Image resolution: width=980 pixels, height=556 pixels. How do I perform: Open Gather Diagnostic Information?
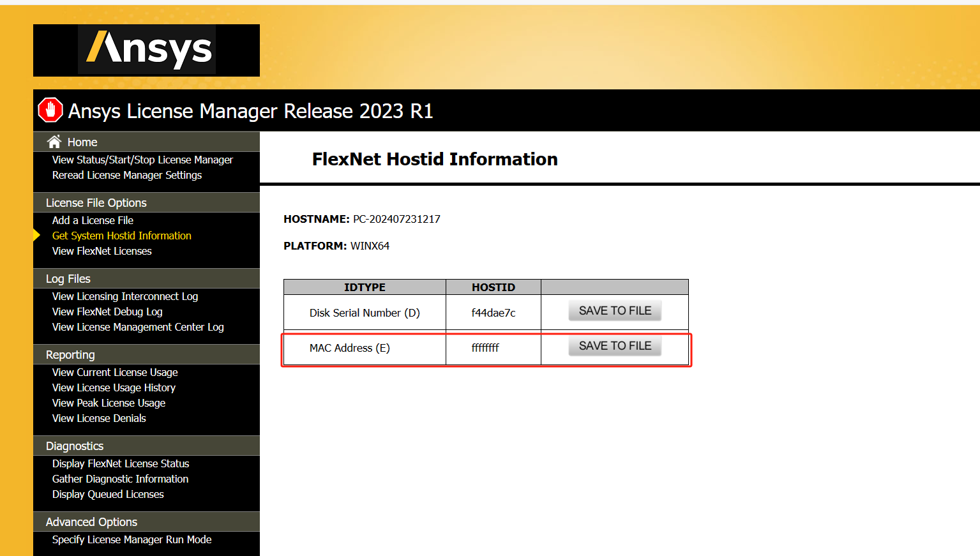click(x=120, y=479)
